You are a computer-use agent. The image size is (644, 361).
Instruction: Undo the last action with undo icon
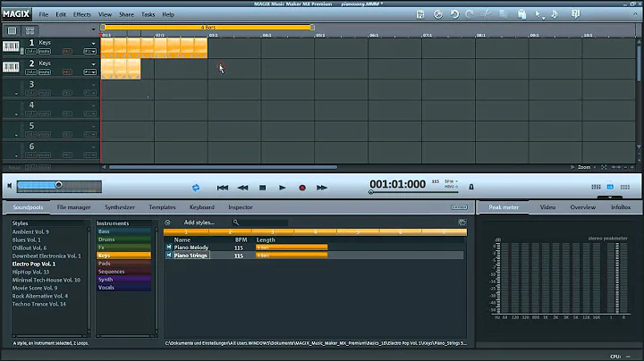click(454, 14)
